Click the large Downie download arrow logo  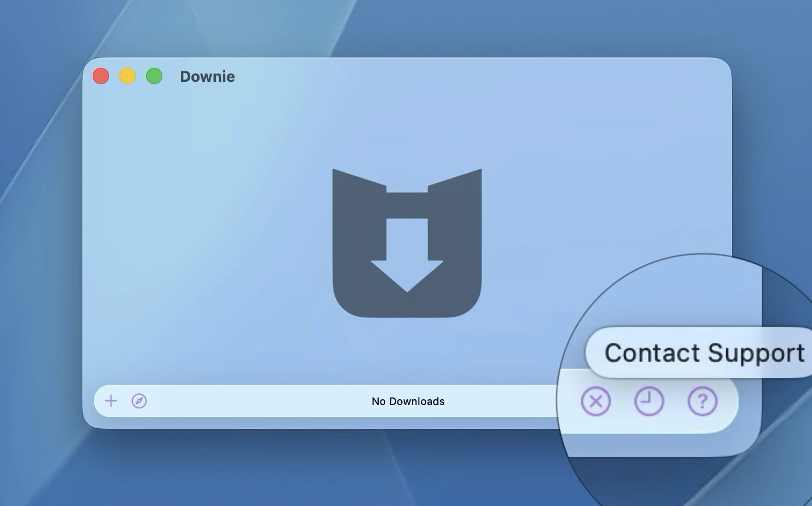click(x=407, y=243)
